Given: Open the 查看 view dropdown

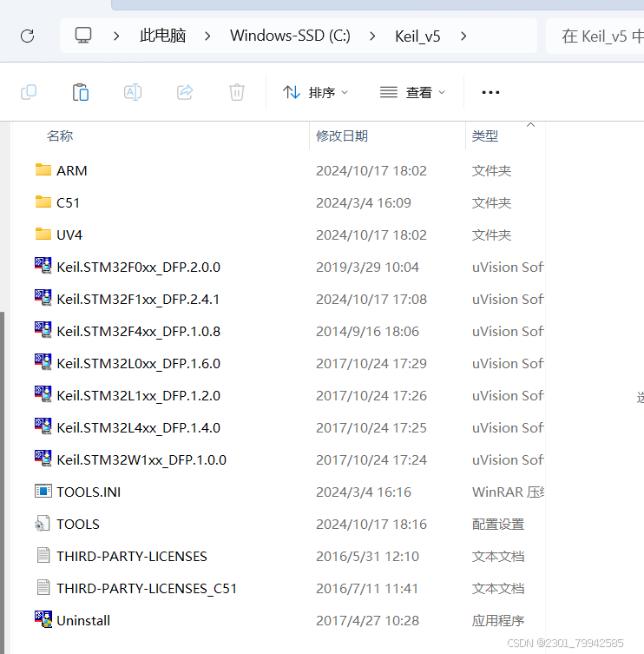Looking at the screenshot, I should click(x=412, y=92).
